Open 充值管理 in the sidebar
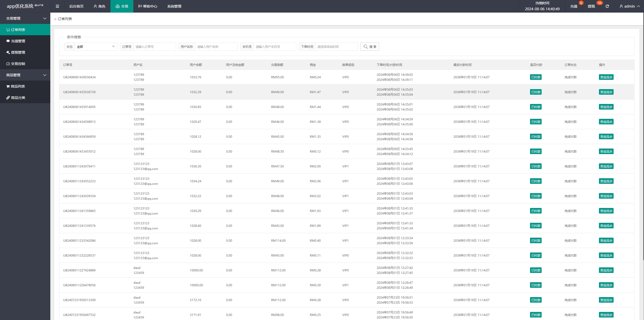 (x=25, y=41)
